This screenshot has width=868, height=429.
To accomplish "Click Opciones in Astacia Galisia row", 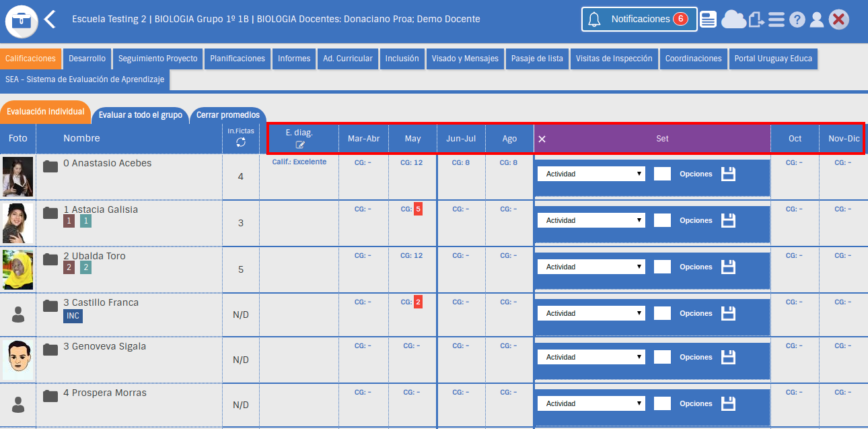I will [x=696, y=220].
